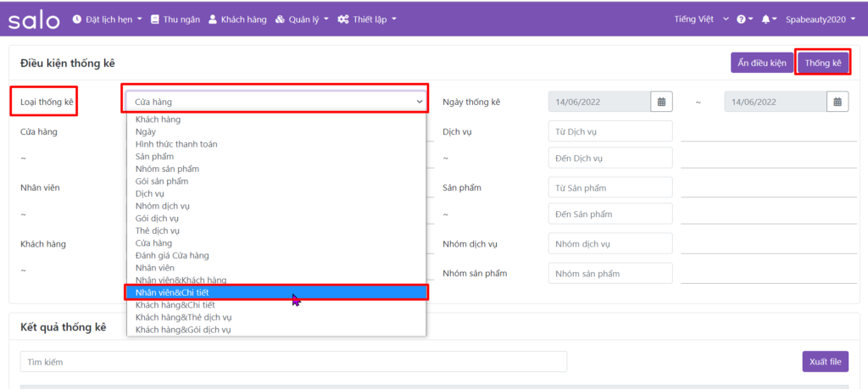Pick Nhóm dịch vụ in dropdown list
Screen dimensions: 868x389
276,206
